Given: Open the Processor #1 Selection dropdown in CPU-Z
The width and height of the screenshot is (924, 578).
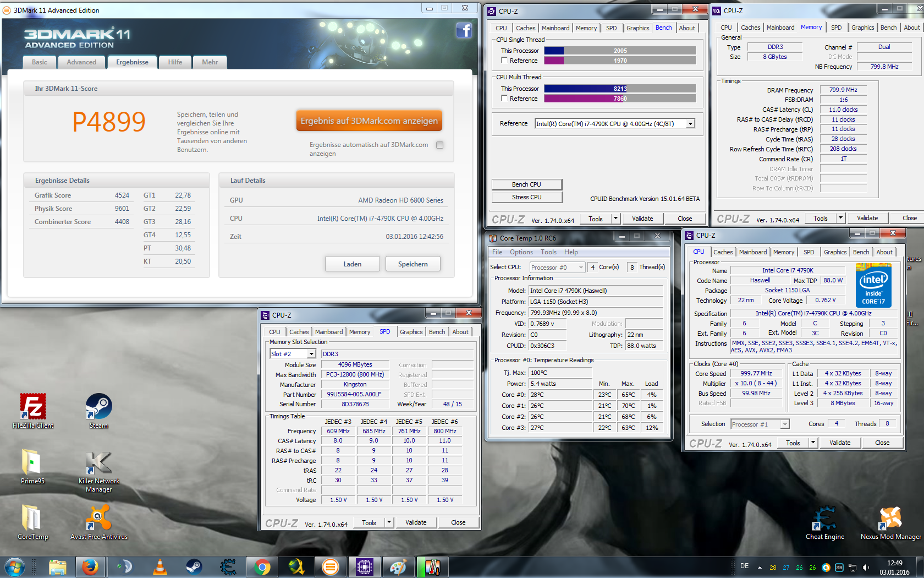Looking at the screenshot, I should pyautogui.click(x=760, y=424).
